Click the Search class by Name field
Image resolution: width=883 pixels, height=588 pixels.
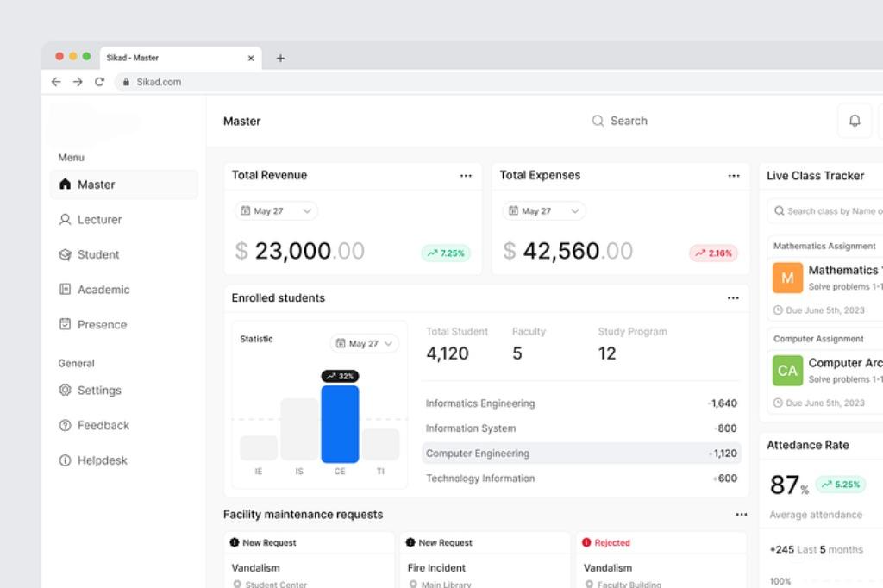click(x=828, y=211)
